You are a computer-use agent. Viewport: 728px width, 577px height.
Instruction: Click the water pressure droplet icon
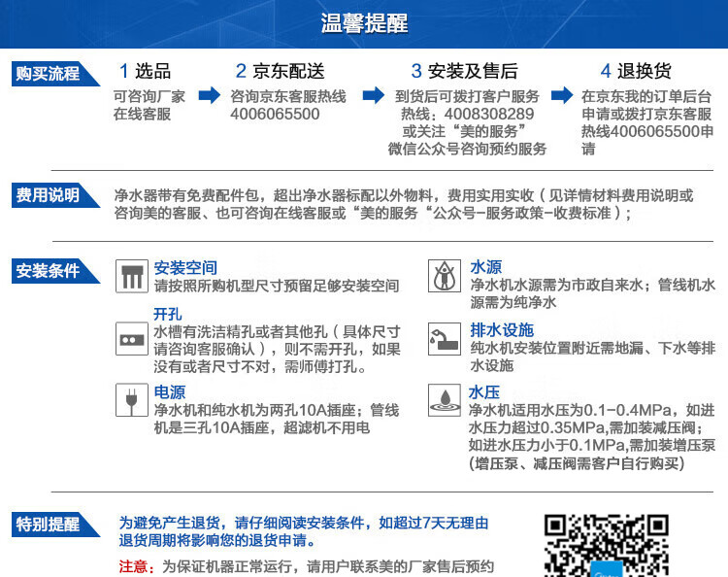pyautogui.click(x=445, y=400)
